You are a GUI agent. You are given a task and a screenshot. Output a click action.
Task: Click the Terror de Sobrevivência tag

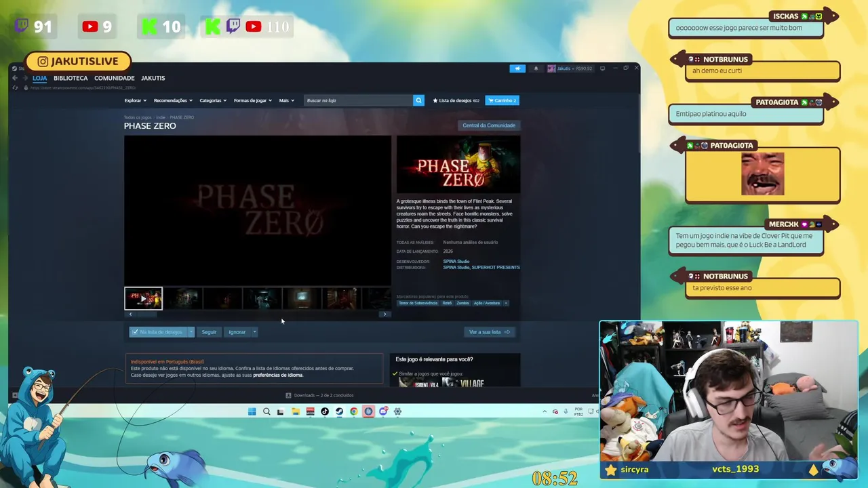click(418, 303)
